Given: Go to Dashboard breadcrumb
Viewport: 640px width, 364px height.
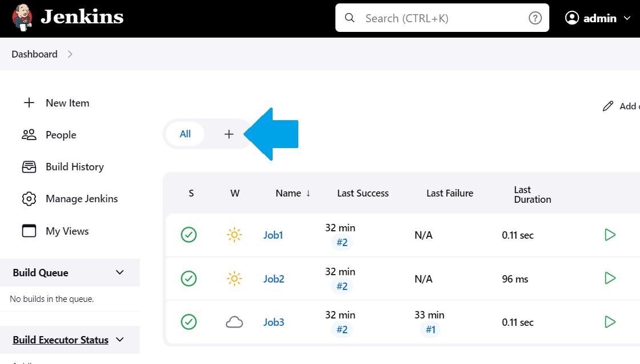Looking at the screenshot, I should coord(35,54).
